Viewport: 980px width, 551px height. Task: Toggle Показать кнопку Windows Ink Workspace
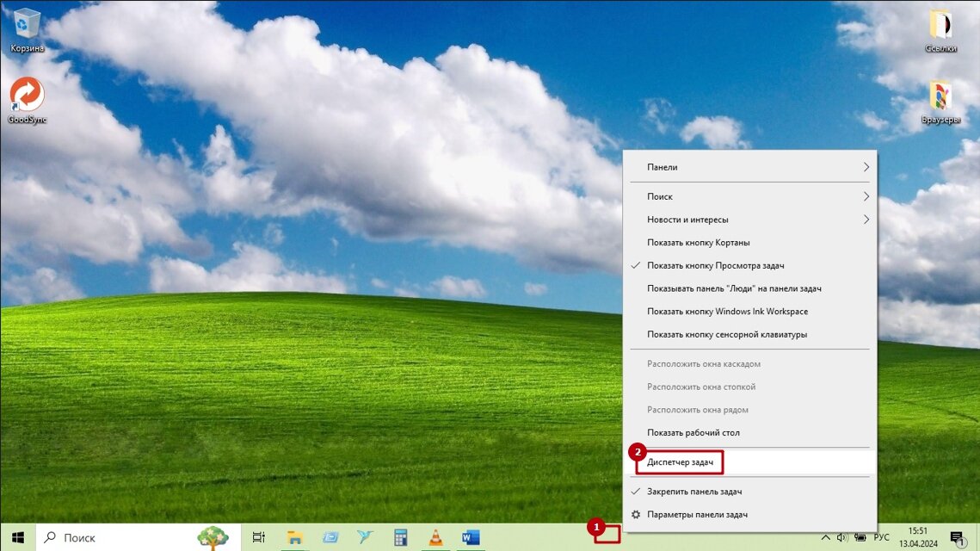click(x=750, y=312)
